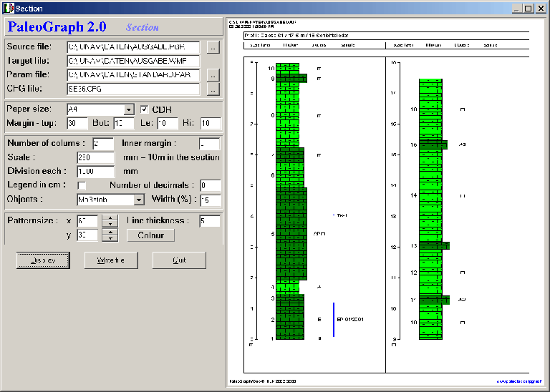
Task: Click browse button next to Param file
Action: [x=212, y=74]
